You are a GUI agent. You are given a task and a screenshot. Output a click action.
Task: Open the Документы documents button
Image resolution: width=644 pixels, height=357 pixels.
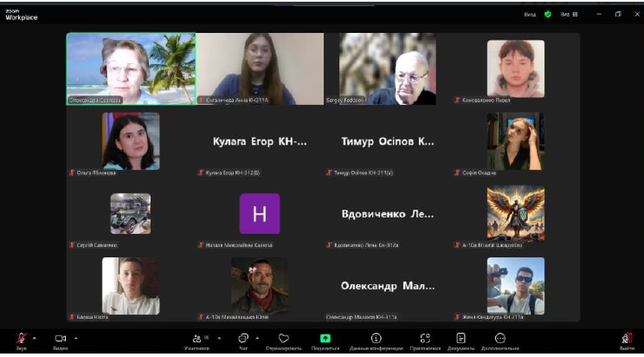[x=460, y=341]
